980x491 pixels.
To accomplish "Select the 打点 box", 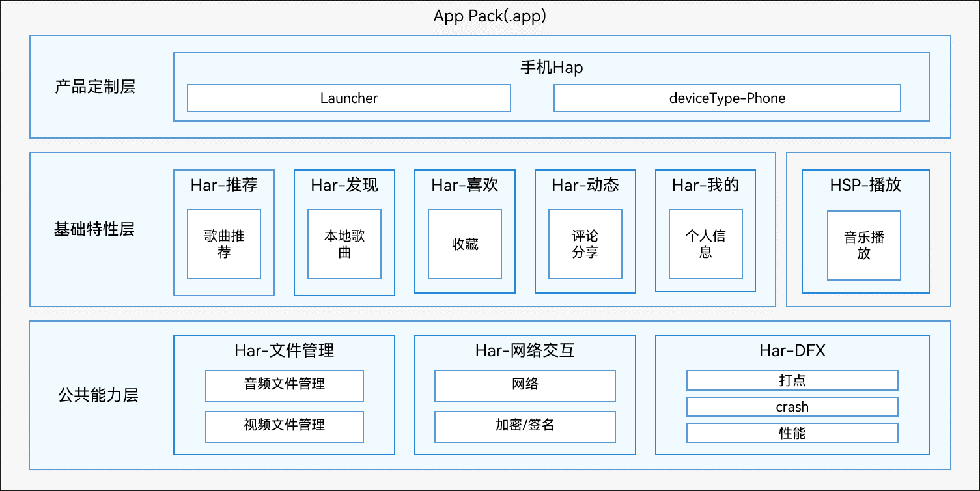I will pyautogui.click(x=792, y=380).
